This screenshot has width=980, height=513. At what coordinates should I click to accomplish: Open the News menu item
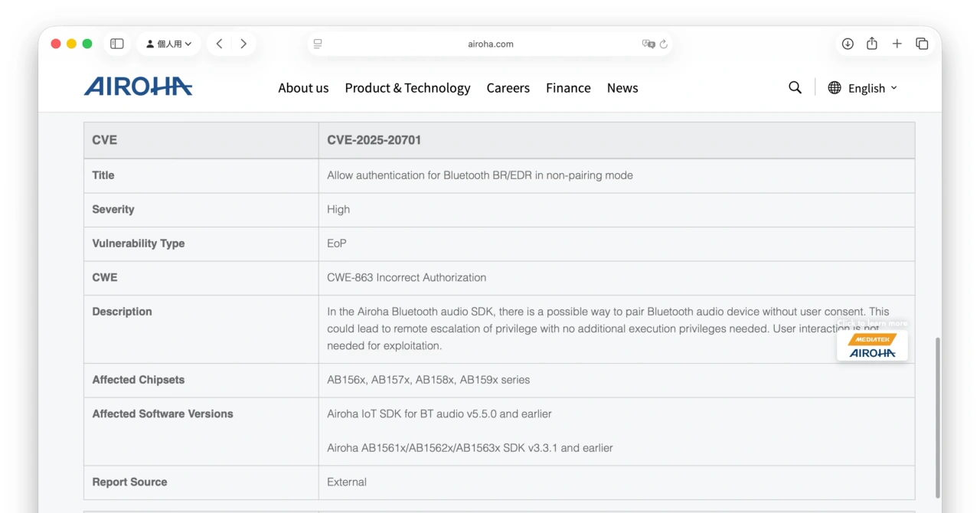pyautogui.click(x=622, y=88)
